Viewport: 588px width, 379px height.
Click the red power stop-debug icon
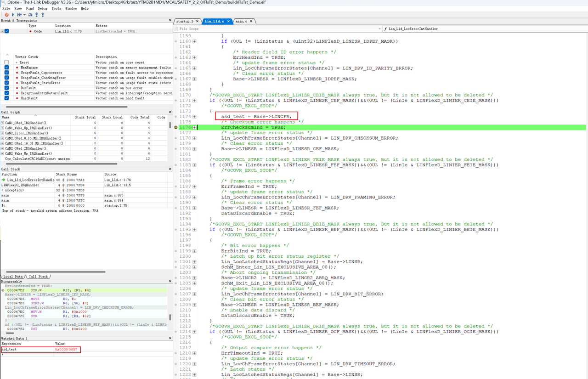6,15
